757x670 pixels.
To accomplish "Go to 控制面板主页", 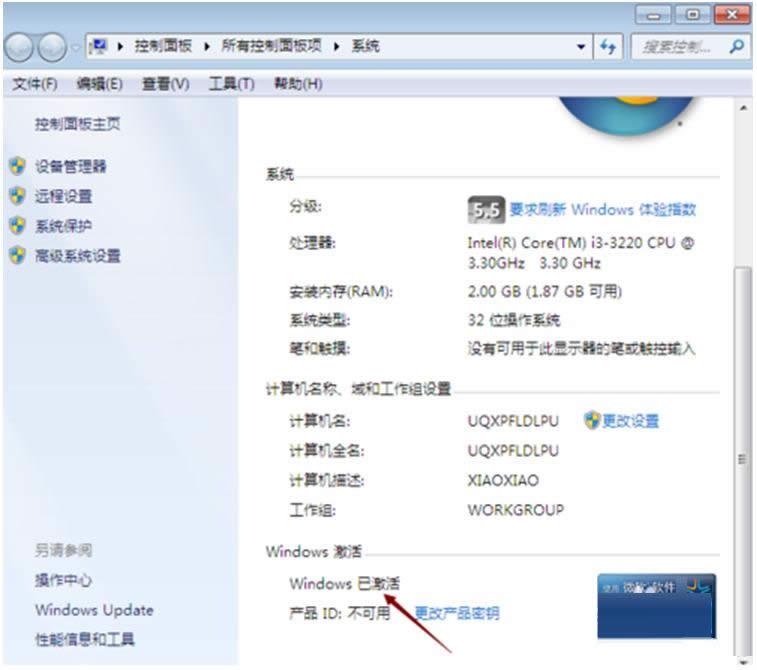I will pos(77,125).
